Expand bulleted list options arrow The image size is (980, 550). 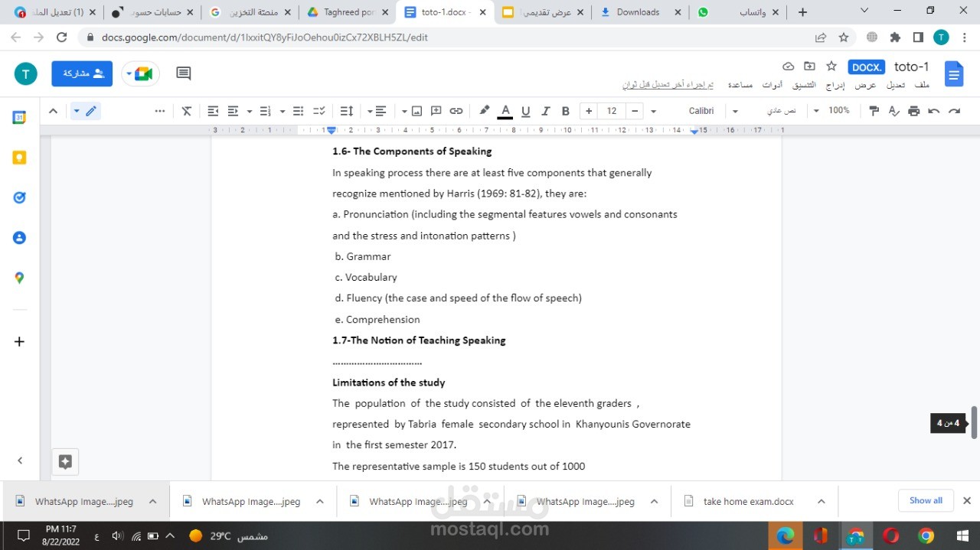tap(283, 112)
